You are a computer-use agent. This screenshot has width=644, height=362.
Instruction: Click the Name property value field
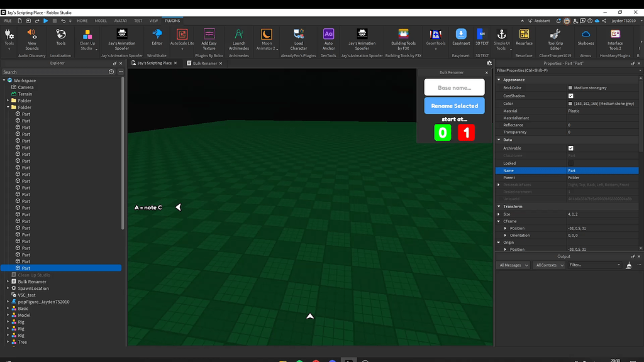coord(602,170)
